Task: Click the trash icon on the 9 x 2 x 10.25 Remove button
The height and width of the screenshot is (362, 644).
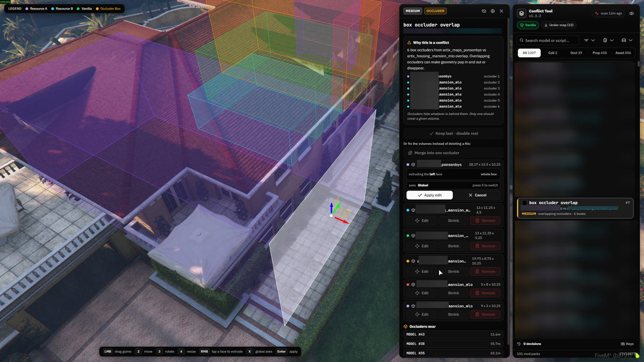Action: click(476, 314)
